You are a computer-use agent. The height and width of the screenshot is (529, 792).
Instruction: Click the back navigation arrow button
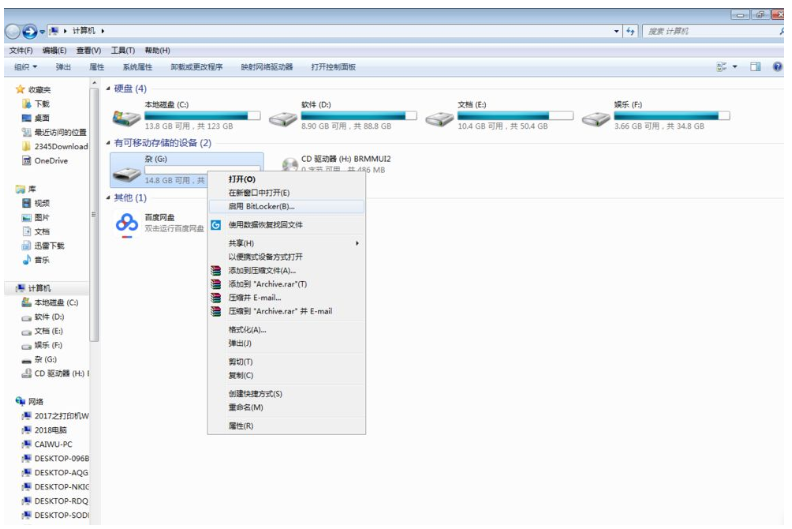[16, 32]
